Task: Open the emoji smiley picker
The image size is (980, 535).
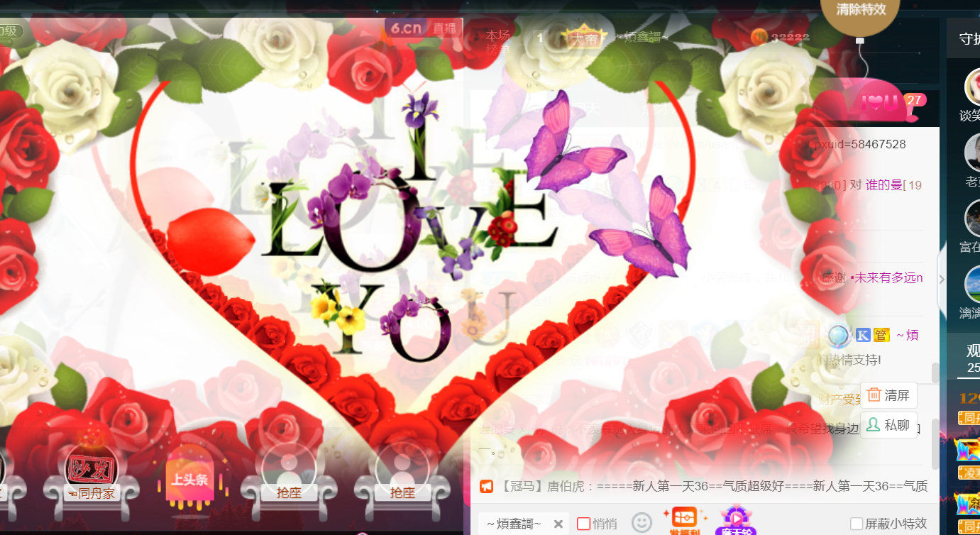Action: pos(642,523)
